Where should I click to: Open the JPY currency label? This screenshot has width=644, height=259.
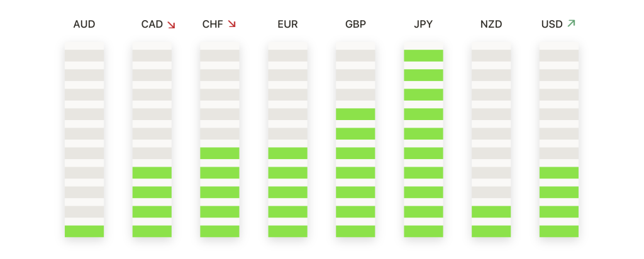[423, 25]
